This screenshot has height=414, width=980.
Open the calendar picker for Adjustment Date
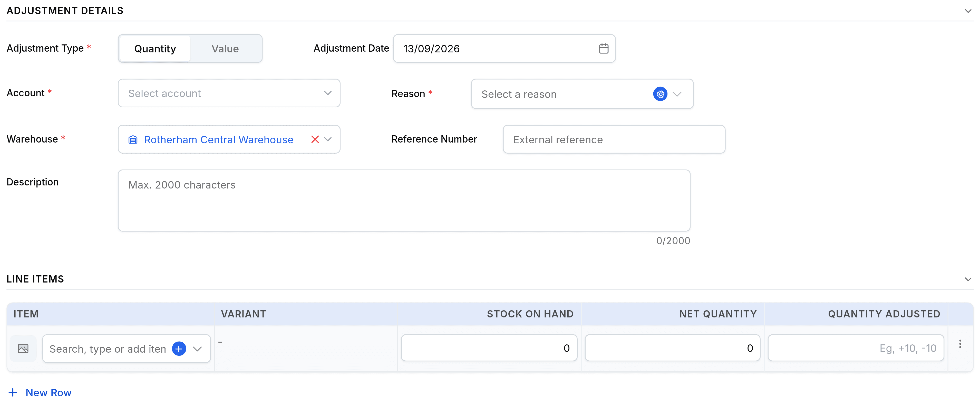pos(603,49)
